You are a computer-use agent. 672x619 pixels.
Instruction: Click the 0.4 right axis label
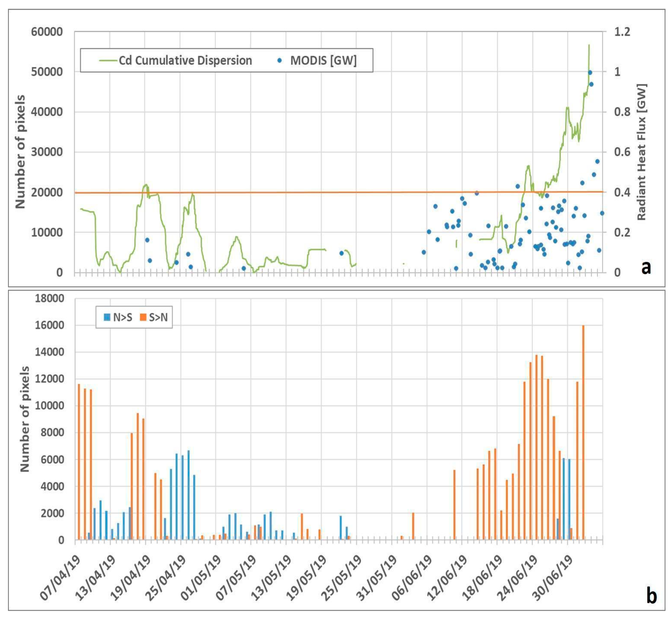tap(622, 192)
